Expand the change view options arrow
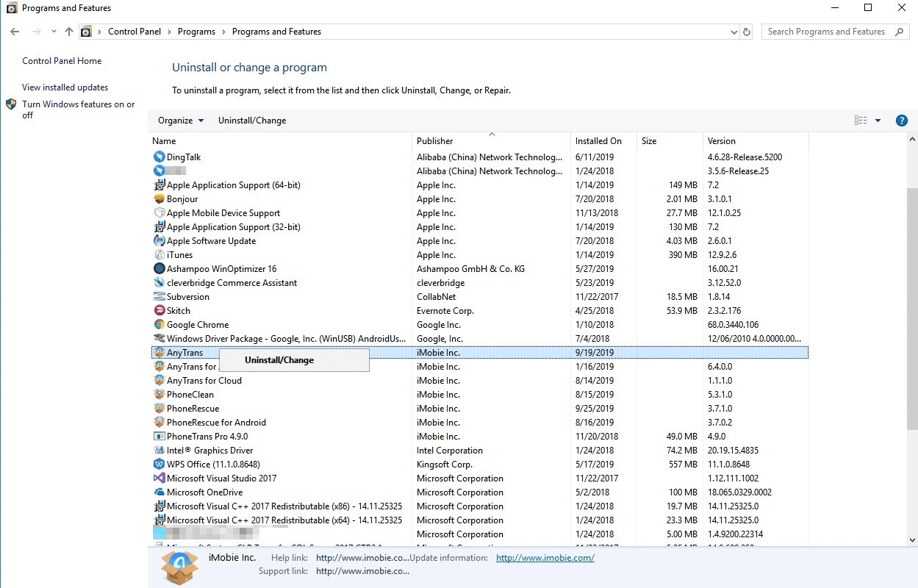This screenshot has height=588, width=918. coord(878,121)
